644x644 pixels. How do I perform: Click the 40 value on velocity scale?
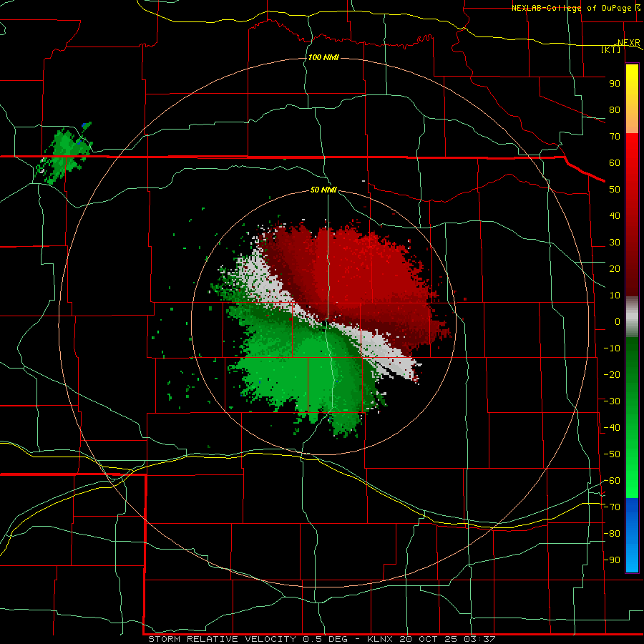coord(615,216)
